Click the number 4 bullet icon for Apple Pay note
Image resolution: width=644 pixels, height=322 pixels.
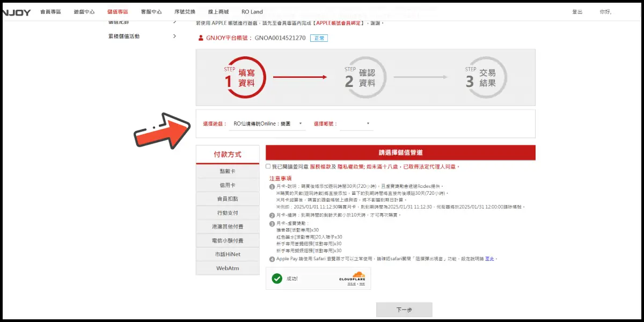click(272, 259)
